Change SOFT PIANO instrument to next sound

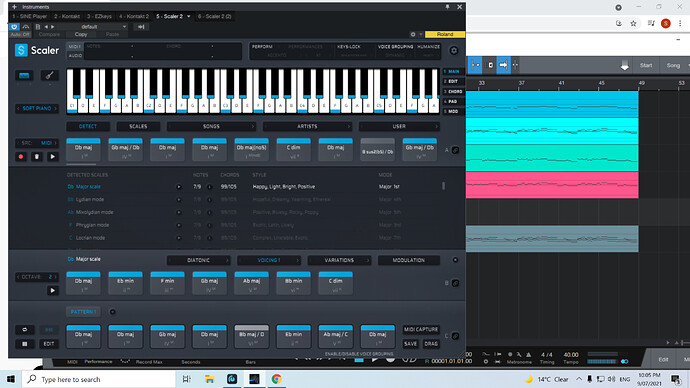[55, 108]
